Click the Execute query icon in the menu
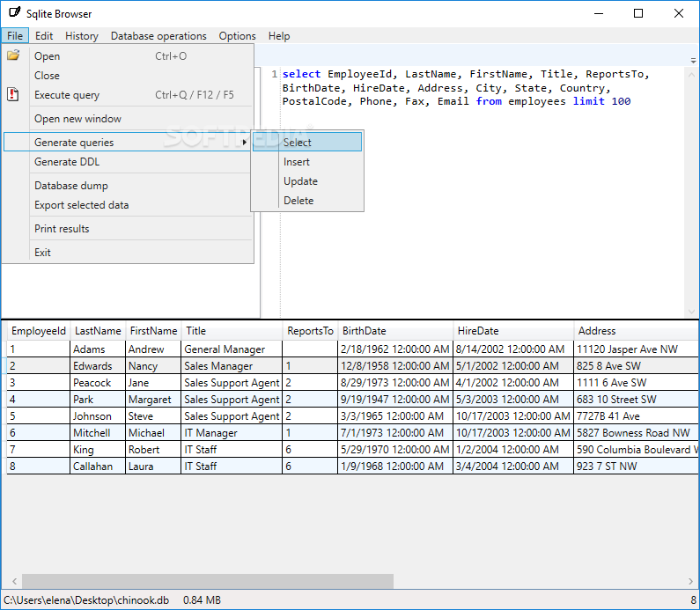 pos(13,94)
